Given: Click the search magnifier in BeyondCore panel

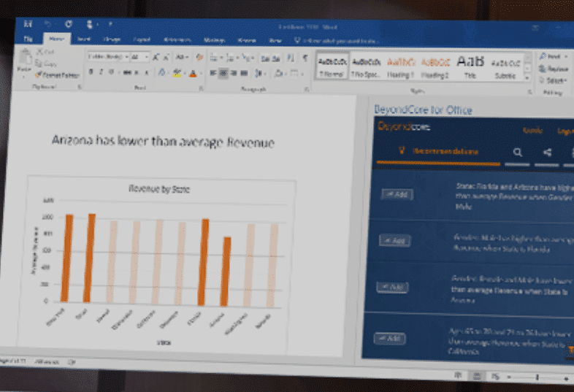Looking at the screenshot, I should point(517,152).
